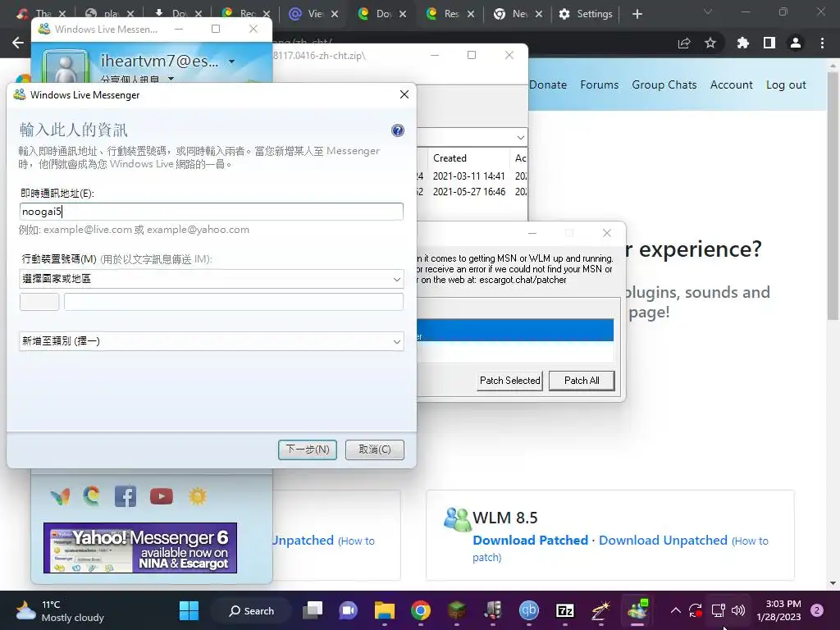The image size is (840, 630).
Task: Click the share page icon in Chrome
Action: coord(684,43)
